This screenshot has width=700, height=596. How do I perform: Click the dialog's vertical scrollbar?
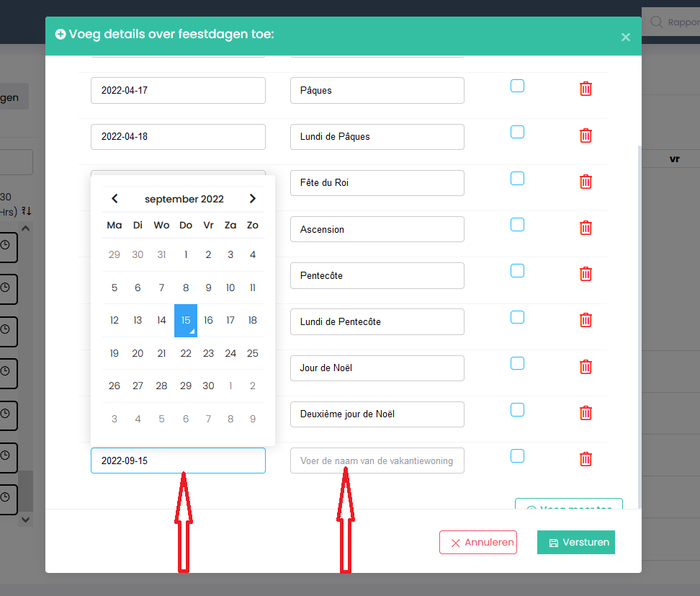pyautogui.click(x=640, y=326)
